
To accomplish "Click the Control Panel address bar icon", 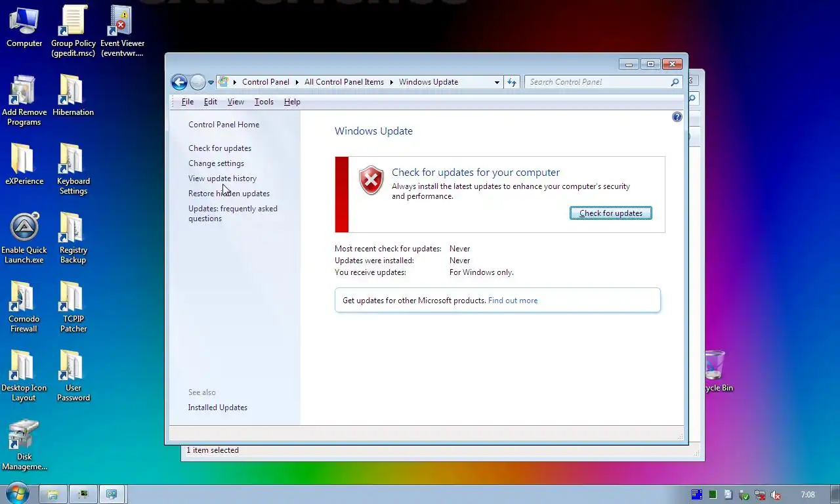I will 223,82.
